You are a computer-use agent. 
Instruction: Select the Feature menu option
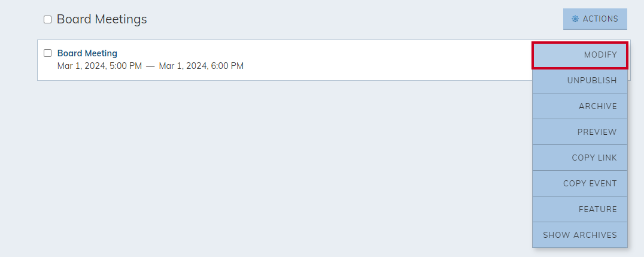coord(580,209)
